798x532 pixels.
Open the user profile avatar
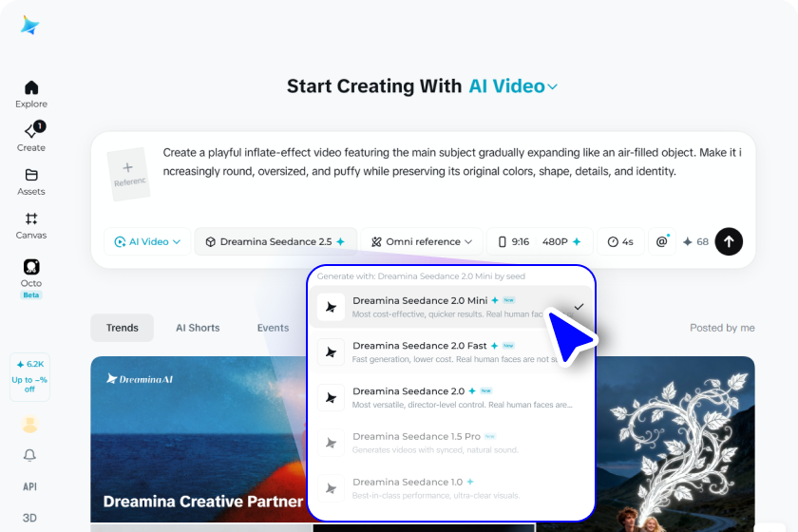point(30,424)
